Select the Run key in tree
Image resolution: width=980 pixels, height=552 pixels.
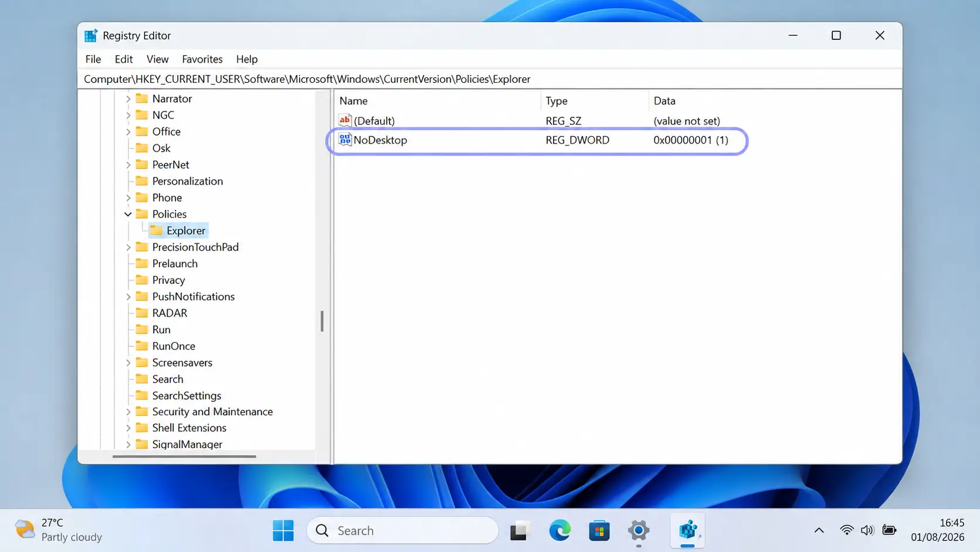click(161, 330)
